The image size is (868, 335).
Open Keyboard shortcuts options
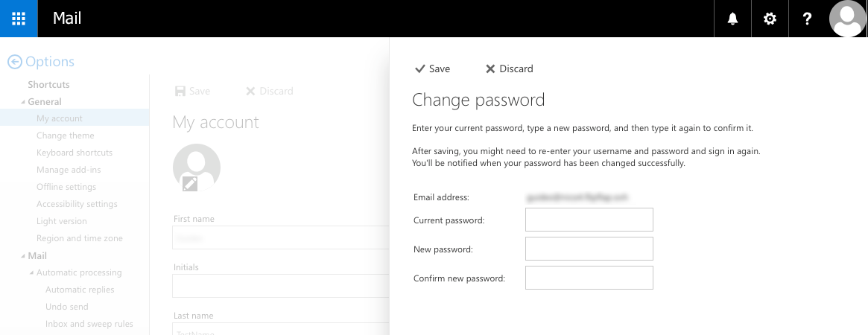[75, 153]
